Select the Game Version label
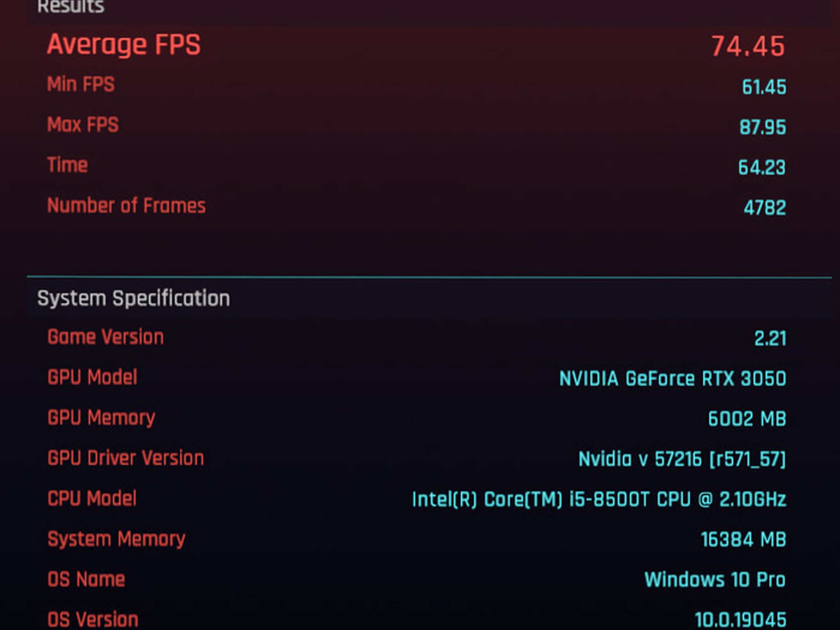This screenshot has height=630, width=840. point(106,337)
